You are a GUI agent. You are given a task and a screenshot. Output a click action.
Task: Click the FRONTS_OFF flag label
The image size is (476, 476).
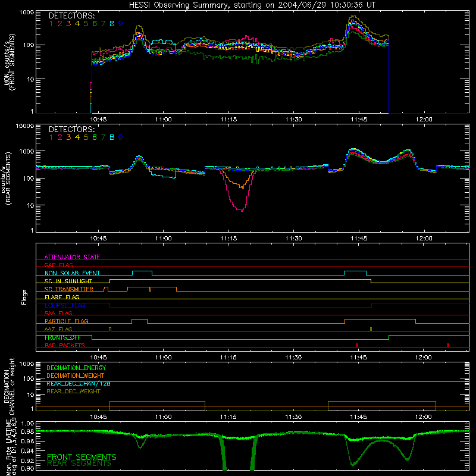point(62,337)
